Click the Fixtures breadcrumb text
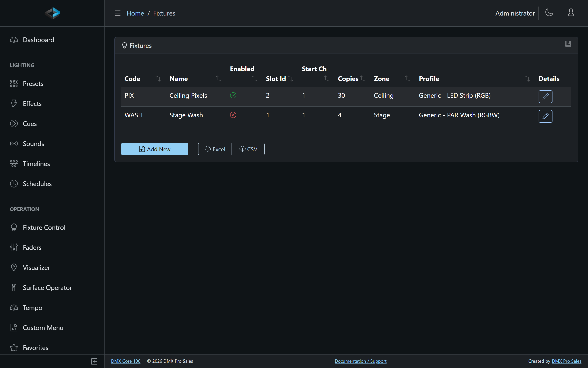 click(164, 13)
